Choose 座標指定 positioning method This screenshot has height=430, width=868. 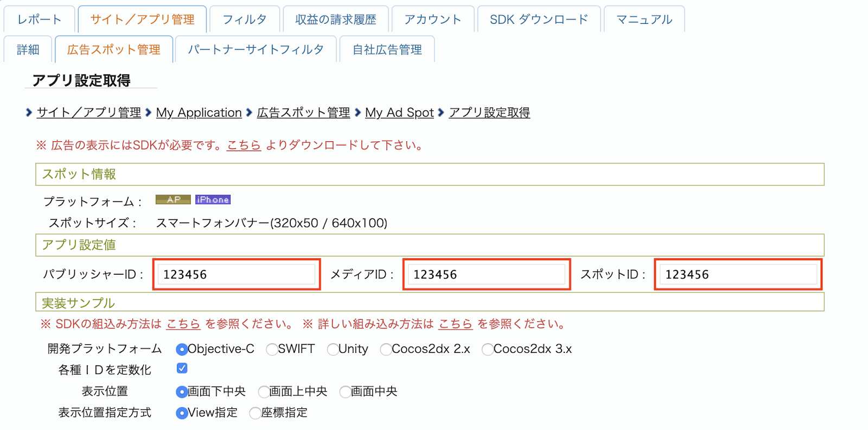(255, 413)
